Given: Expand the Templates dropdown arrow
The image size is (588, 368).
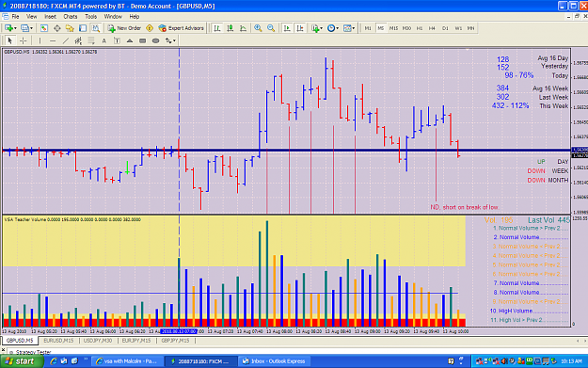Looking at the screenshot, I should tap(354, 28).
